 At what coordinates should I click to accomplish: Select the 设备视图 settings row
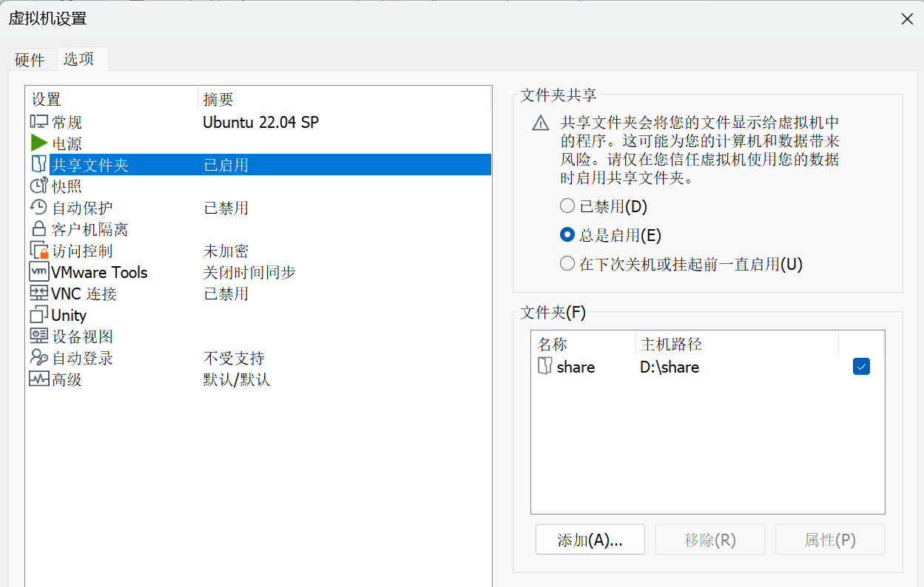[259, 336]
